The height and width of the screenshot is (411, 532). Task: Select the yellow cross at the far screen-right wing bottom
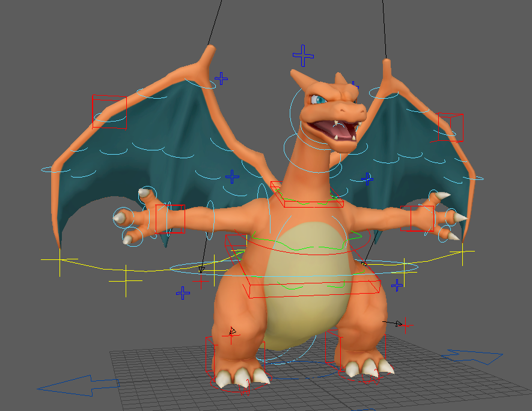[462, 252]
